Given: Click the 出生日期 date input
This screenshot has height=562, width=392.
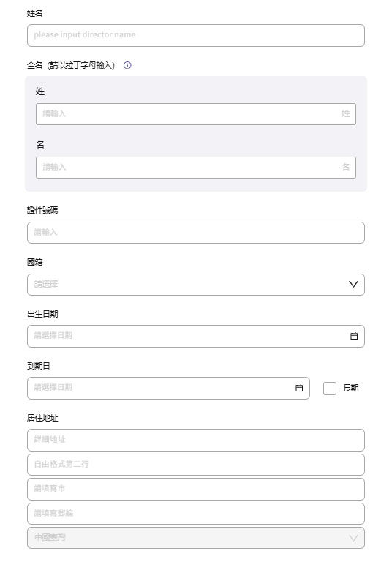Looking at the screenshot, I should 196,336.
